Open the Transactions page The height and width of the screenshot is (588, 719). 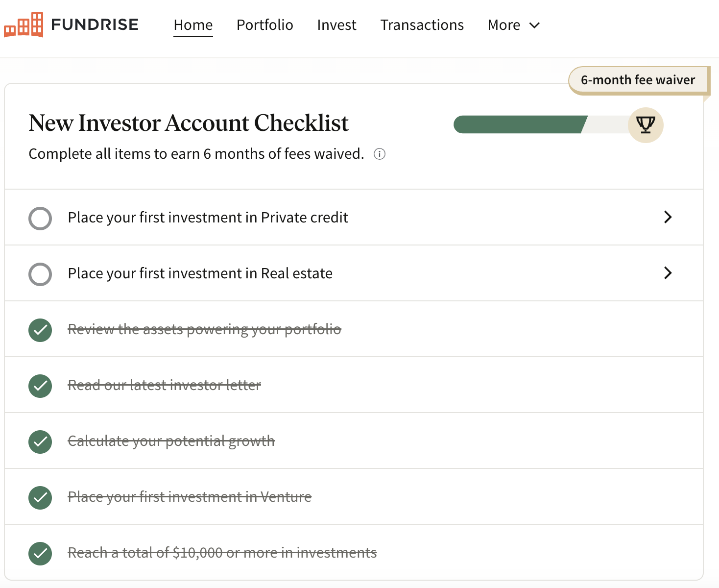[422, 25]
